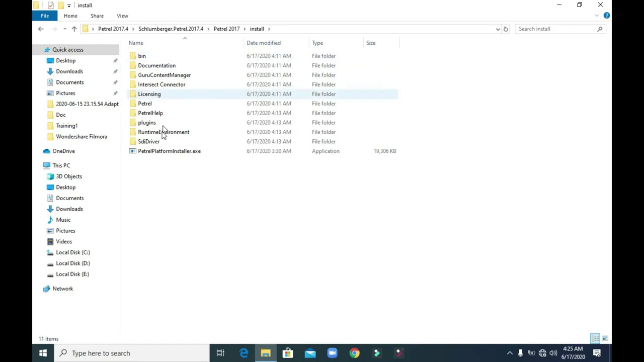Switch to Large icons view layout
The height and width of the screenshot is (362, 644).
point(605,339)
